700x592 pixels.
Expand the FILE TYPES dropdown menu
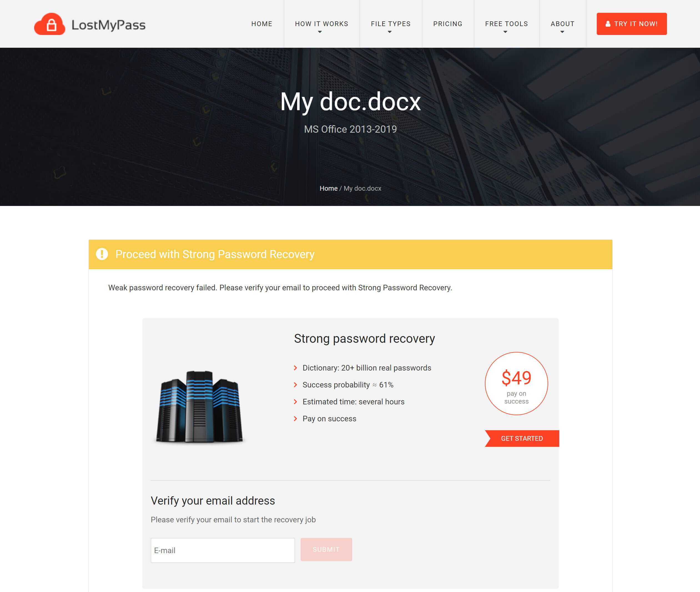click(x=390, y=24)
